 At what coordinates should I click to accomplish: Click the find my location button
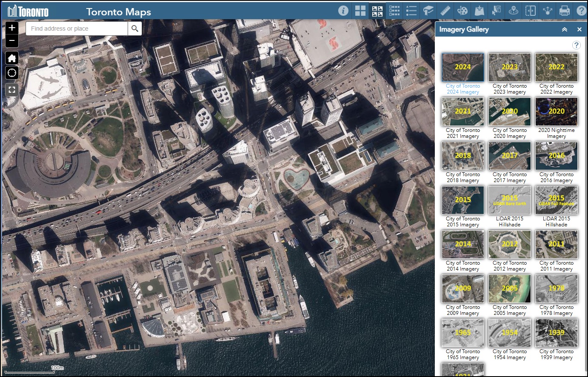pos(12,73)
